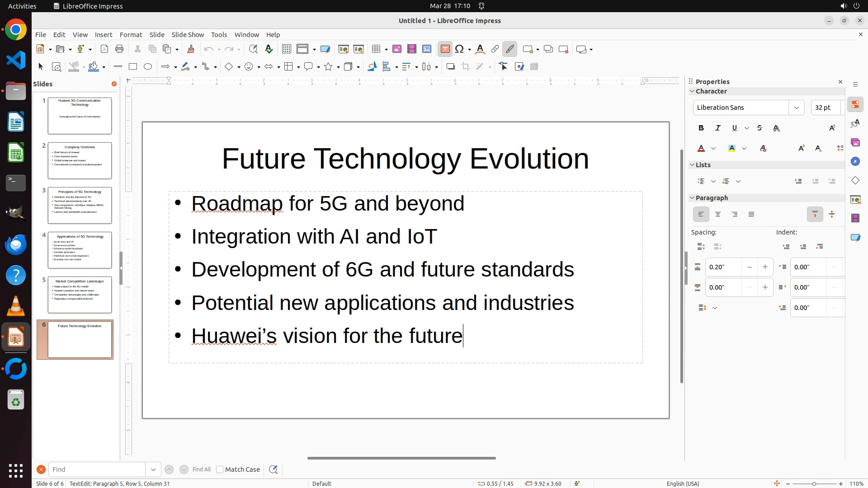Click the Rectangle drawing tool

tap(133, 67)
